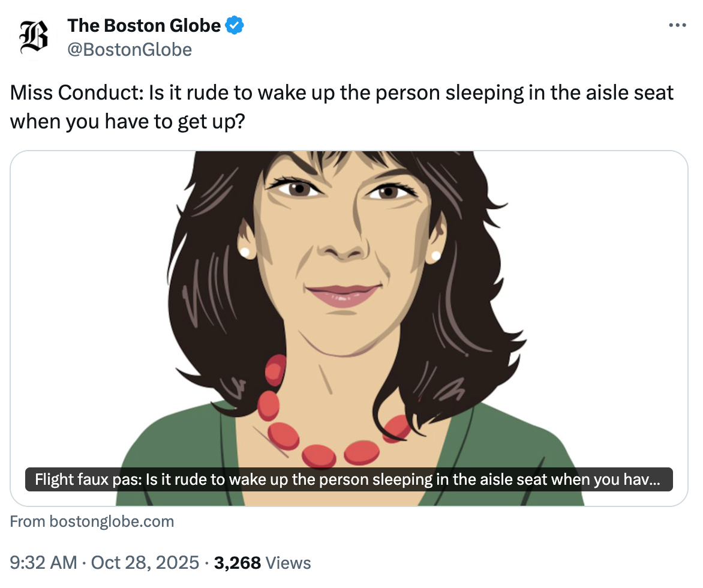The image size is (703, 588).
Task: Click the 9:32 AM timestamp
Action: tap(44, 563)
